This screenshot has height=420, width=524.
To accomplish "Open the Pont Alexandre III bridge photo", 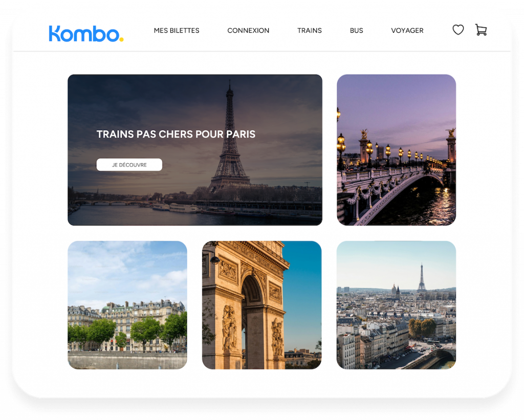I will tap(397, 150).
